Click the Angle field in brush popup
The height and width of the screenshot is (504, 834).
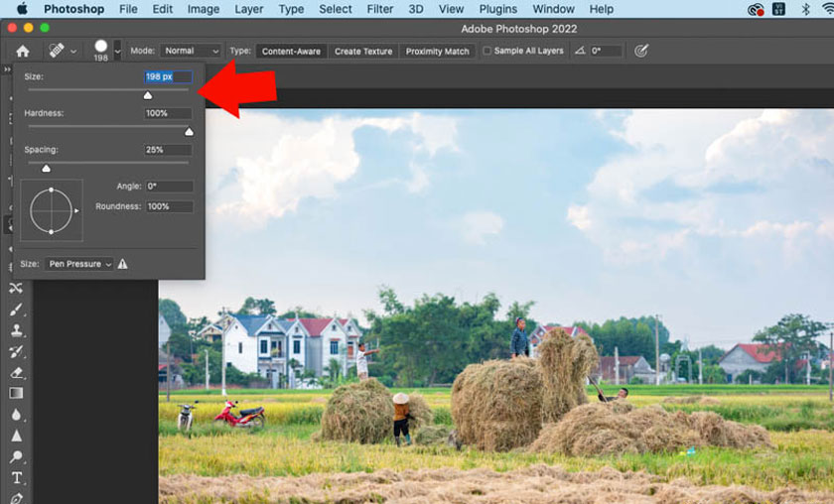[x=170, y=187]
